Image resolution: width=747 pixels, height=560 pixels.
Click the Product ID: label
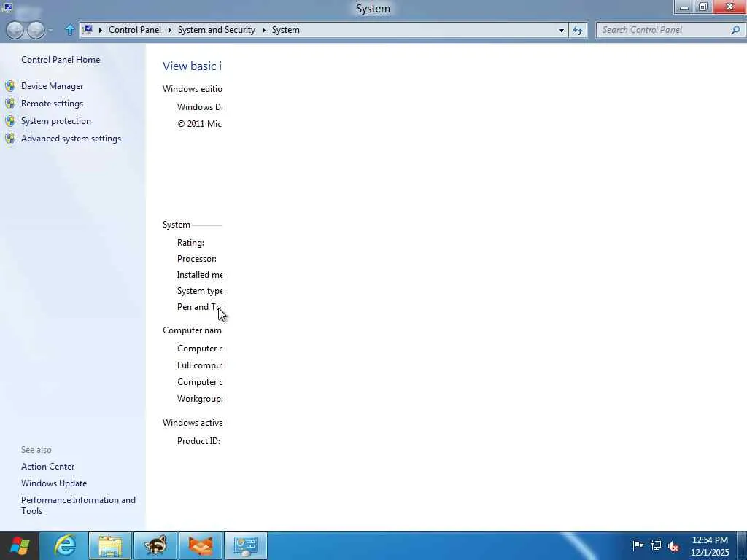(198, 441)
